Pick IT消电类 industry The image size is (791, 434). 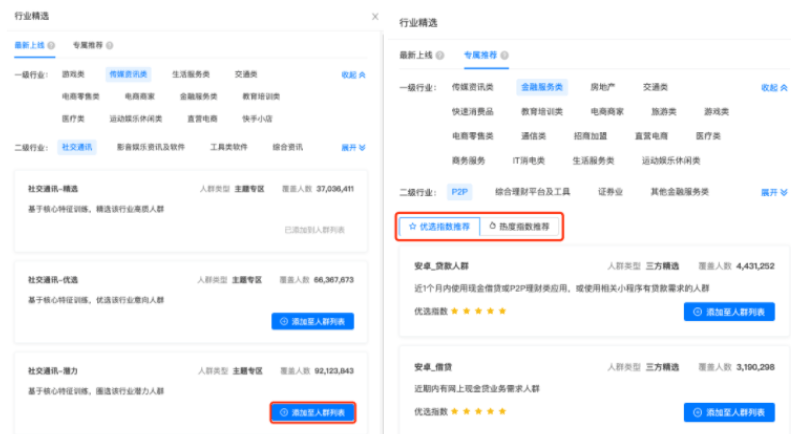coord(529,160)
